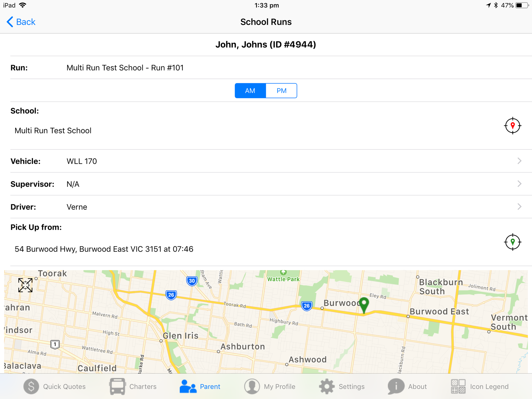This screenshot has width=532, height=399.
Task: Click the Caulfield map label
Action: coord(97,368)
